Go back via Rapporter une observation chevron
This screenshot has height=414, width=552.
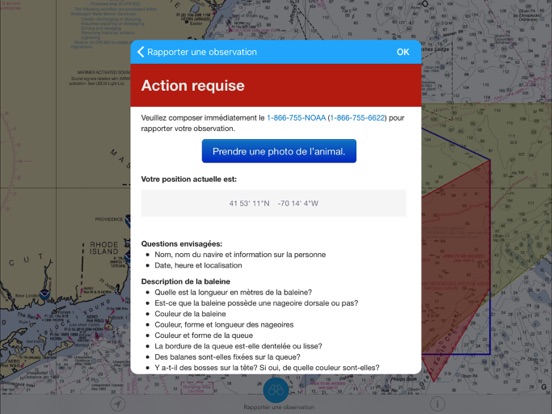141,52
